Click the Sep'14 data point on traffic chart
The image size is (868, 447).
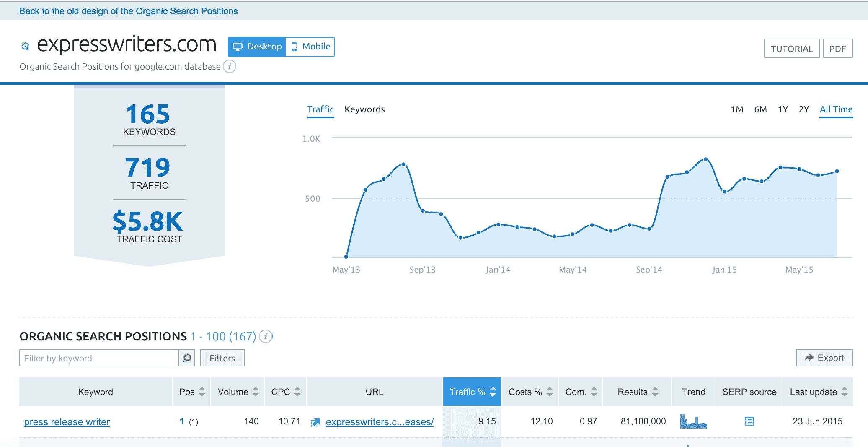coord(649,229)
